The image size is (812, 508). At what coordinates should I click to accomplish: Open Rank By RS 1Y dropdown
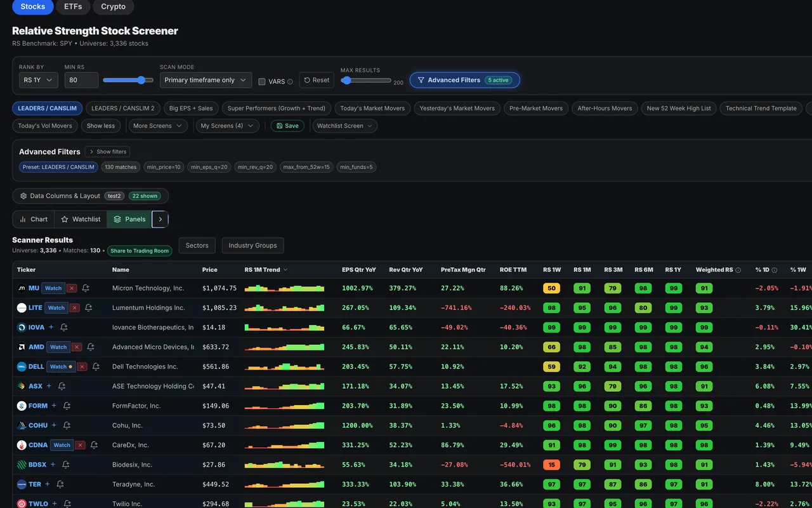pyautogui.click(x=39, y=80)
